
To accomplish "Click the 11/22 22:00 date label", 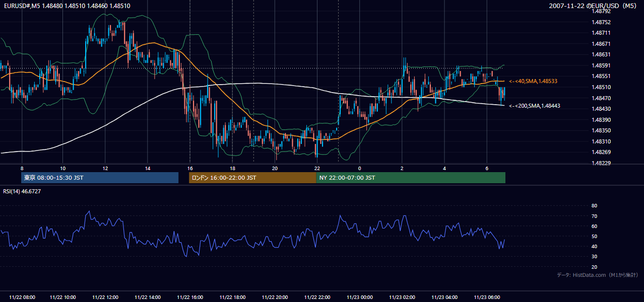I will tap(317, 297).
